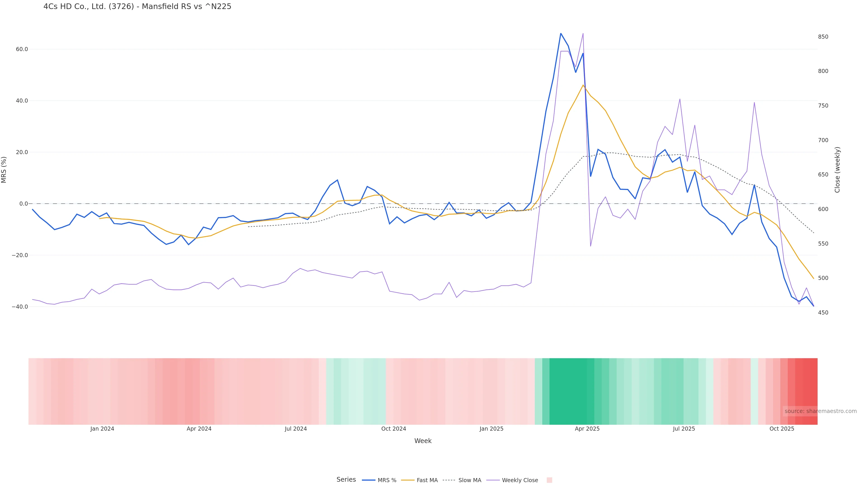Click the "Series" legend title
Screen dimensions: 868x488
[x=346, y=480]
